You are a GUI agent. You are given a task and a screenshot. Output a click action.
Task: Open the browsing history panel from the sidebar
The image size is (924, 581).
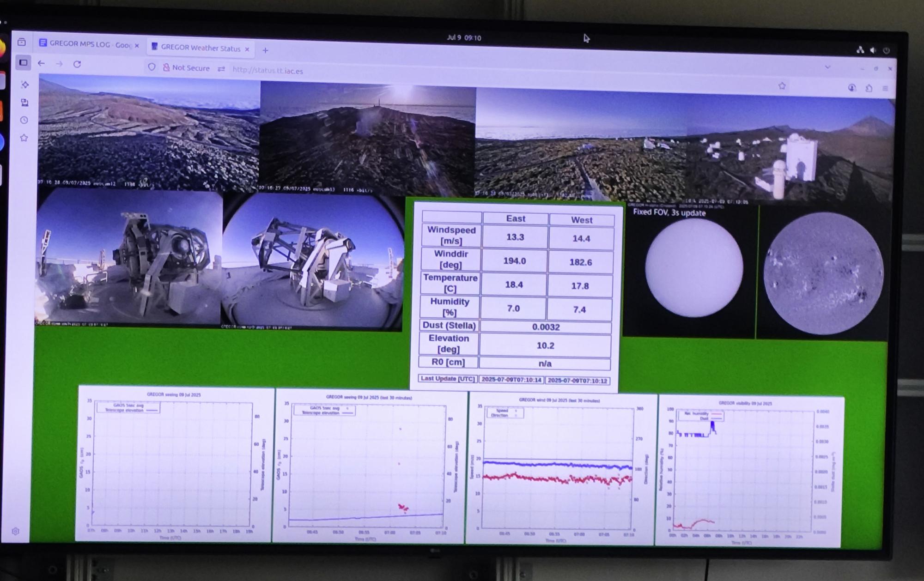[x=24, y=120]
